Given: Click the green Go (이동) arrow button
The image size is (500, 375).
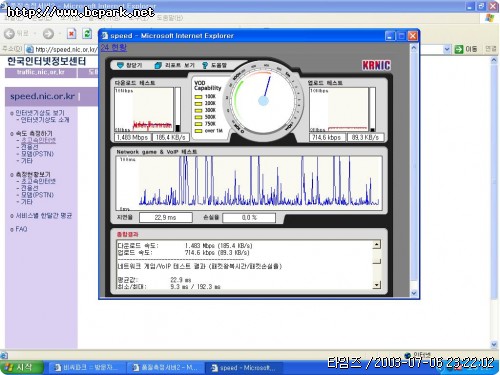Looking at the screenshot, I should point(459,49).
